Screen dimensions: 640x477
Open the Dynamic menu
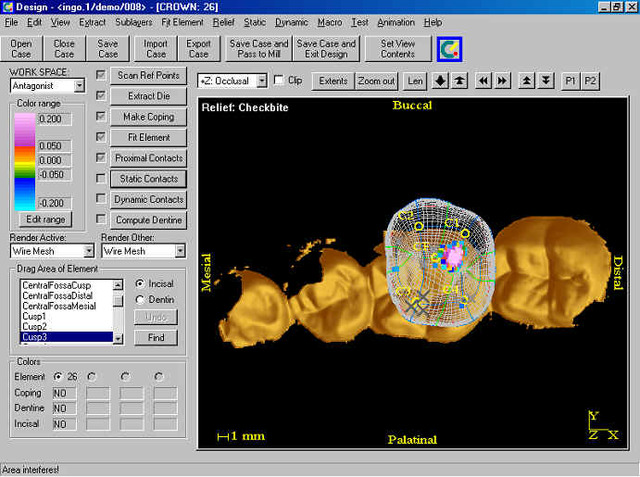(x=291, y=22)
